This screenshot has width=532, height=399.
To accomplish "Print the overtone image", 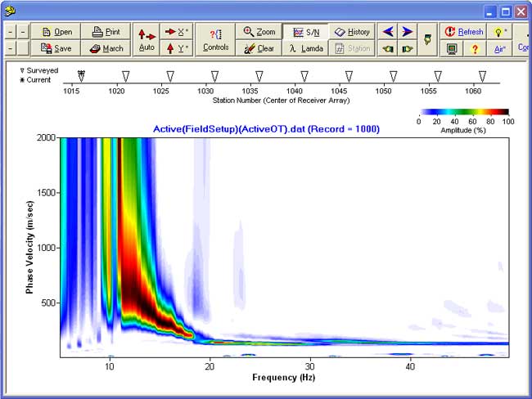I will tap(106, 32).
